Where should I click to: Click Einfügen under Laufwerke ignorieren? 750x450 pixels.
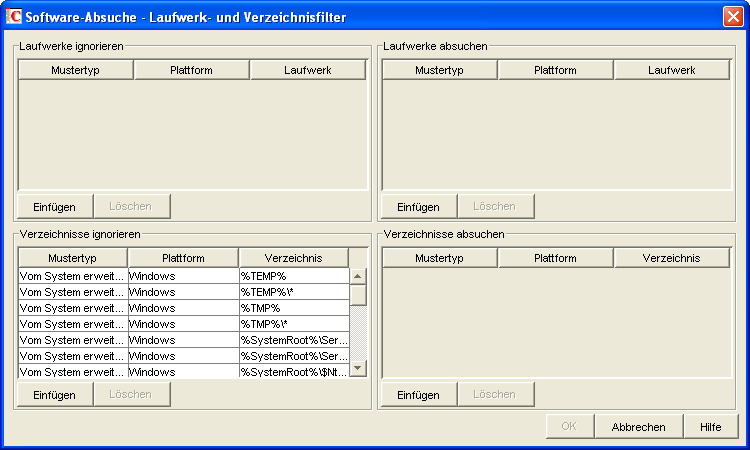(x=55, y=207)
